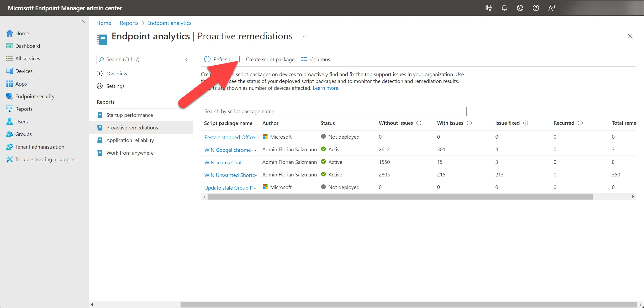Open WIN Teams Chat script package
Screen dimensions: 644x308
click(x=223, y=162)
